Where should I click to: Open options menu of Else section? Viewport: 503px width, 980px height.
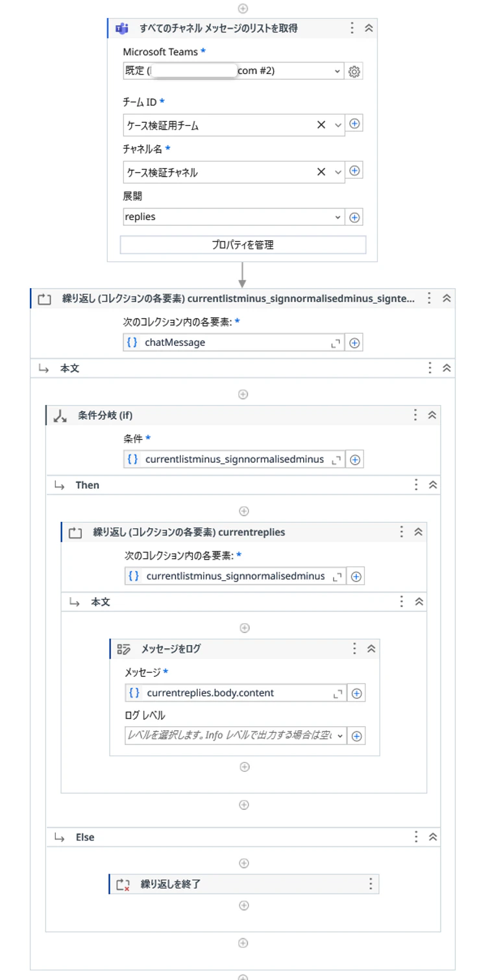pos(415,837)
